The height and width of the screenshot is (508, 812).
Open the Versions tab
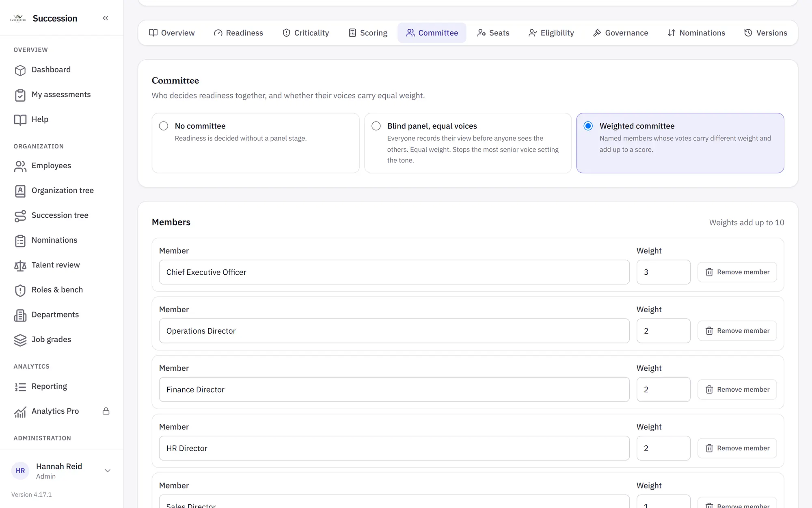click(766, 33)
